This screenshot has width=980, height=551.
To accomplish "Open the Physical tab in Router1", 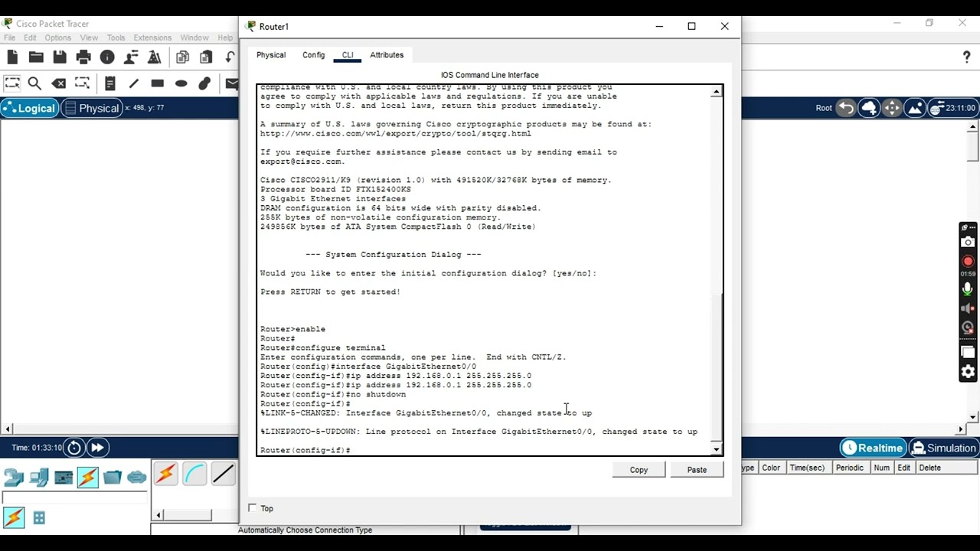I will pos(271,55).
